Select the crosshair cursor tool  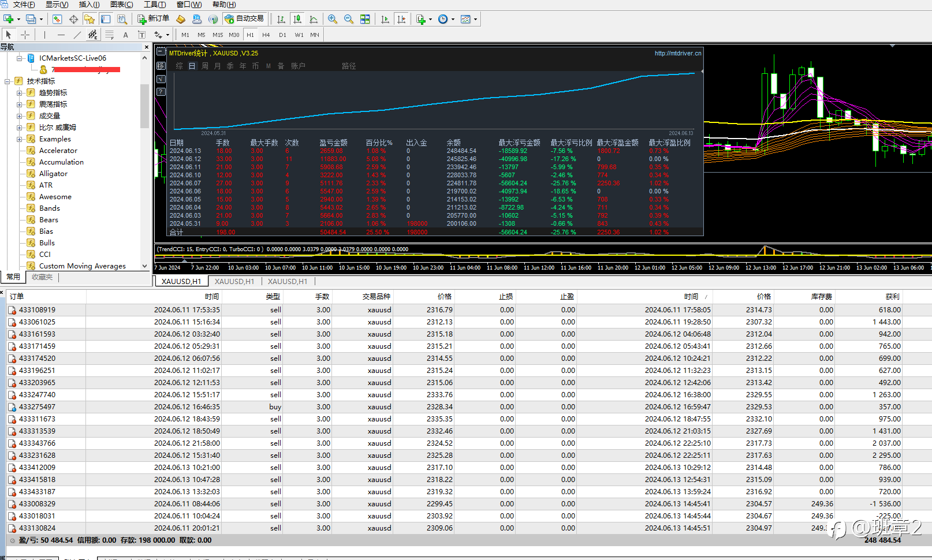[25, 35]
